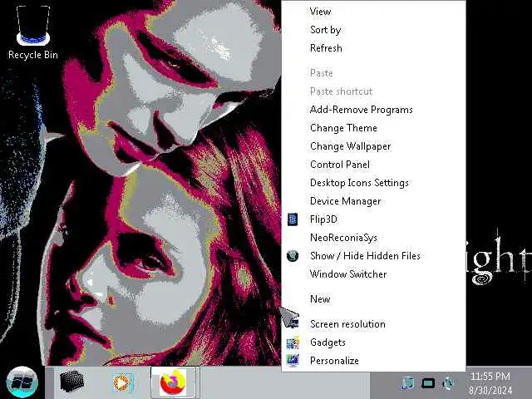Toggle Show / Hide Hidden Files
The image size is (532, 399).
(373, 256)
